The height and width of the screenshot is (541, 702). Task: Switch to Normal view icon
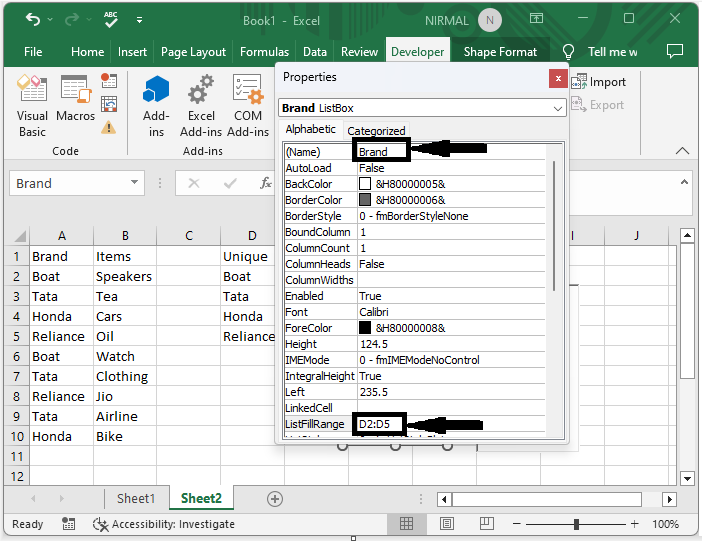pyautogui.click(x=407, y=524)
